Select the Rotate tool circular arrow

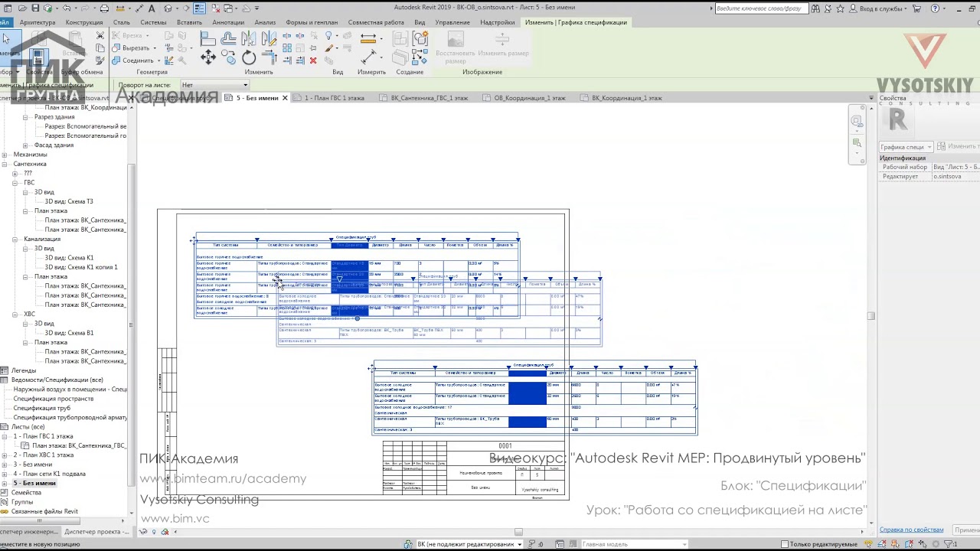pos(249,57)
